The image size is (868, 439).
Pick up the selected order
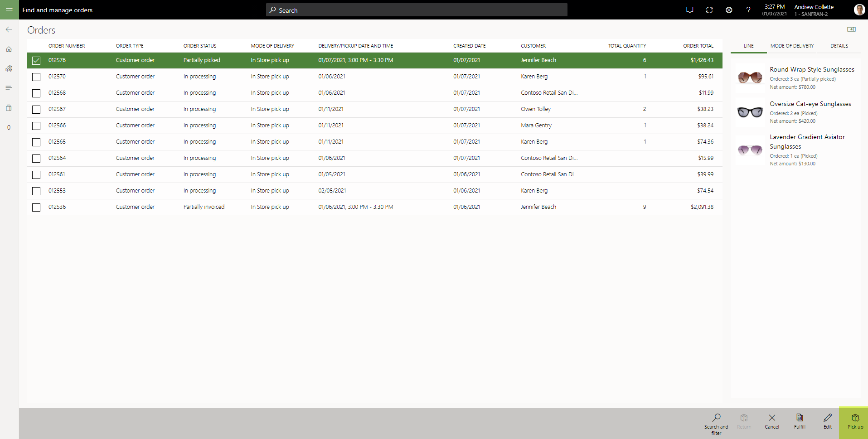click(854, 422)
